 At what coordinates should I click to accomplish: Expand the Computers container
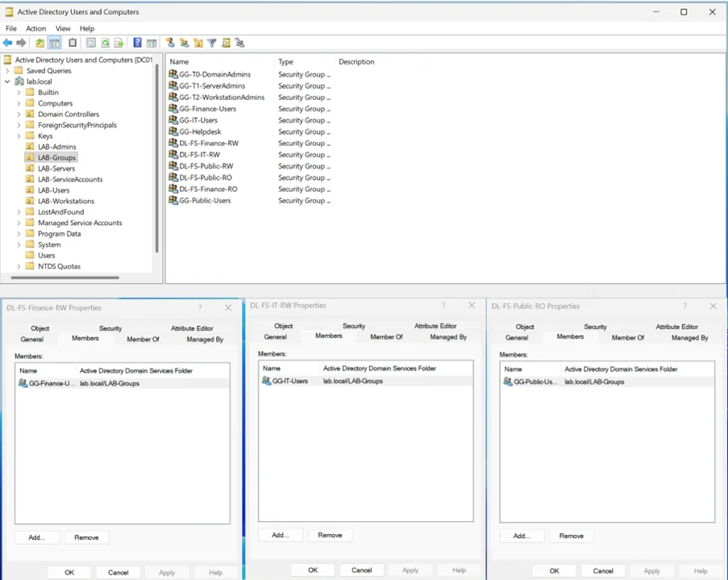coord(19,103)
